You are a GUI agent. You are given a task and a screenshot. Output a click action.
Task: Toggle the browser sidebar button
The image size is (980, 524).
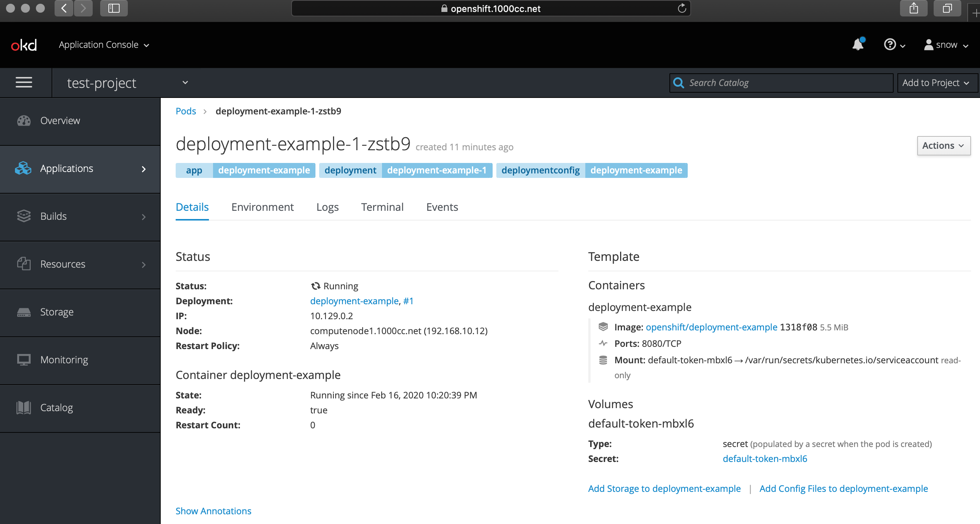pyautogui.click(x=114, y=8)
